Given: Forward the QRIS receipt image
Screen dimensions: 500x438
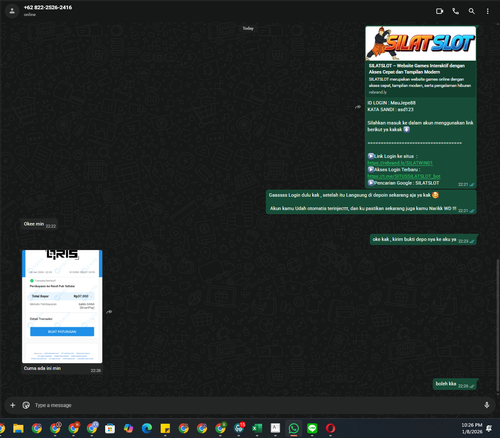Looking at the screenshot, I should (x=109, y=312).
